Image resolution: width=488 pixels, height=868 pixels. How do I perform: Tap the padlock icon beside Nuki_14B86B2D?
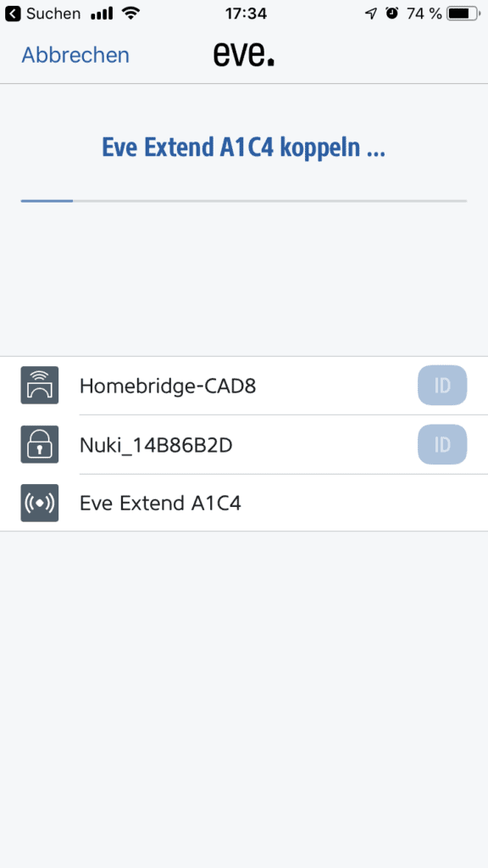tap(40, 444)
